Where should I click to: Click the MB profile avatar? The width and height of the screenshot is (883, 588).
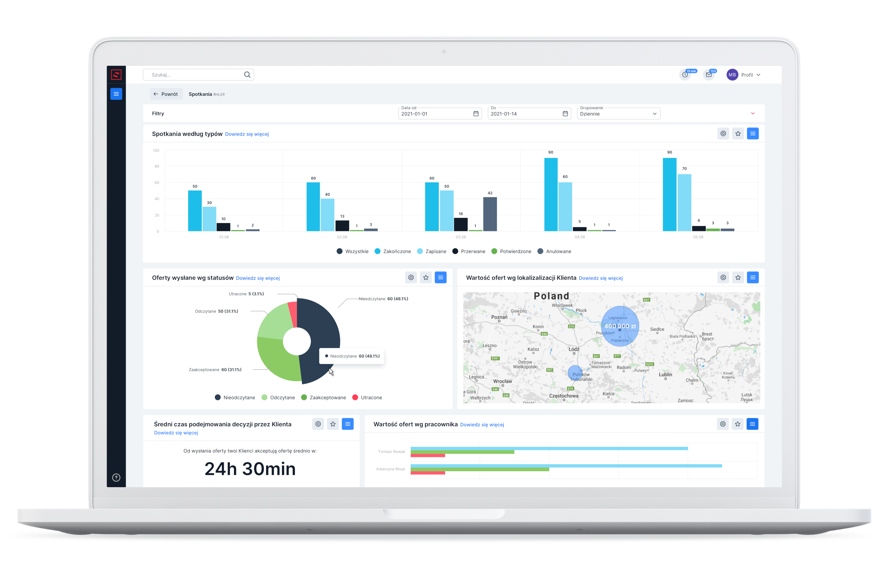(x=732, y=75)
